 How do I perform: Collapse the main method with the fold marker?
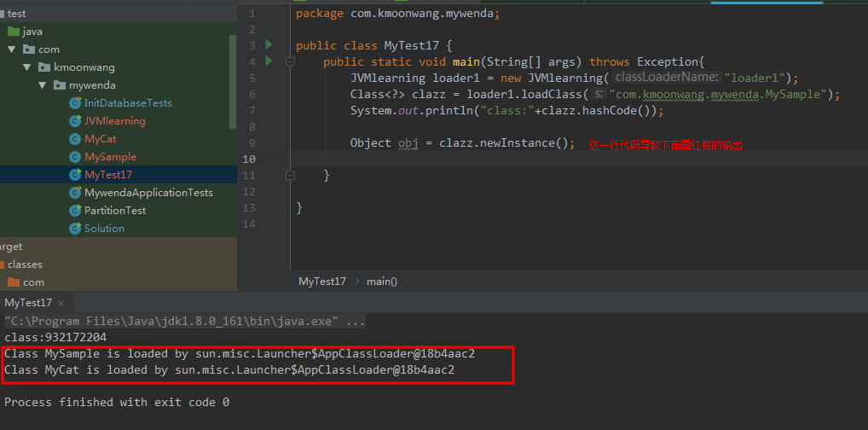pos(290,61)
